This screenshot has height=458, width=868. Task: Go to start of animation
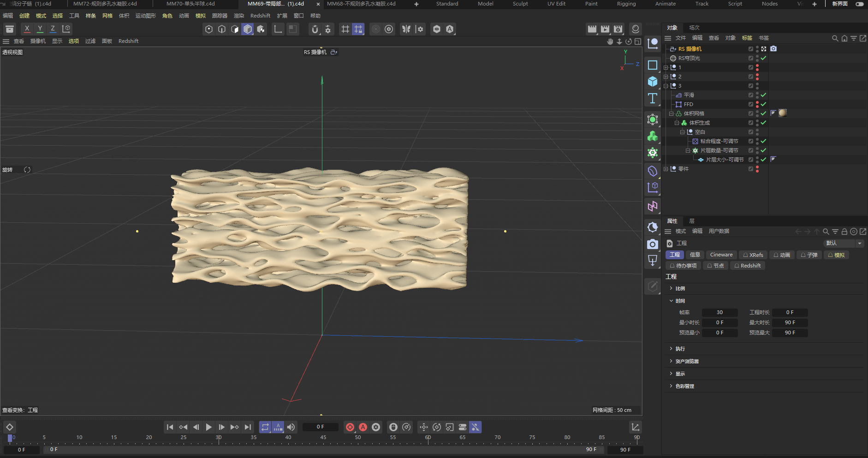point(170,427)
